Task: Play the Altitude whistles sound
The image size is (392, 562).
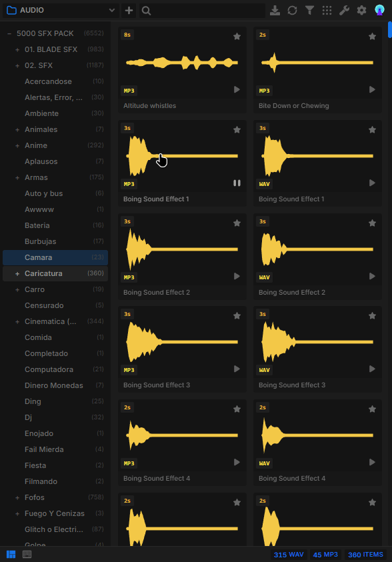Action: pyautogui.click(x=237, y=89)
